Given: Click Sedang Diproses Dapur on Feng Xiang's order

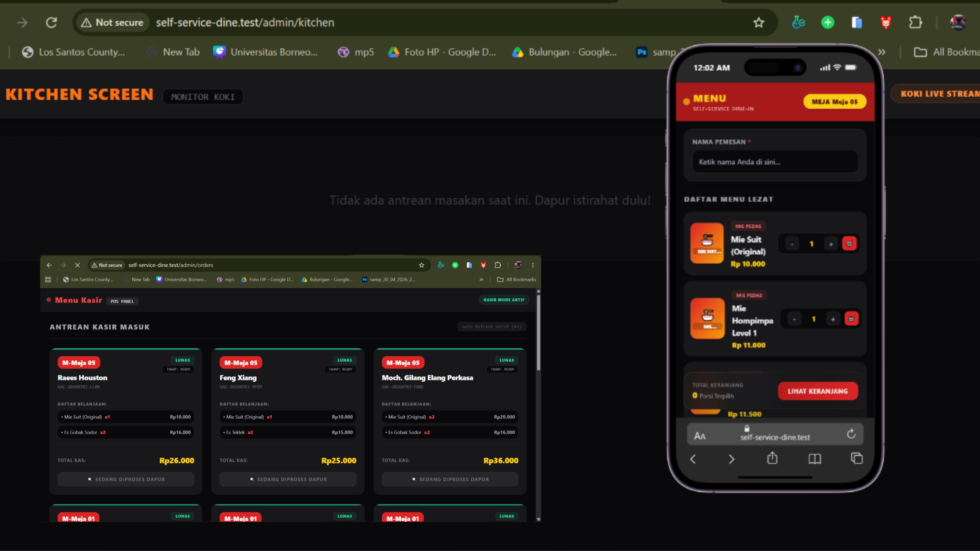Looking at the screenshot, I should coord(288,479).
